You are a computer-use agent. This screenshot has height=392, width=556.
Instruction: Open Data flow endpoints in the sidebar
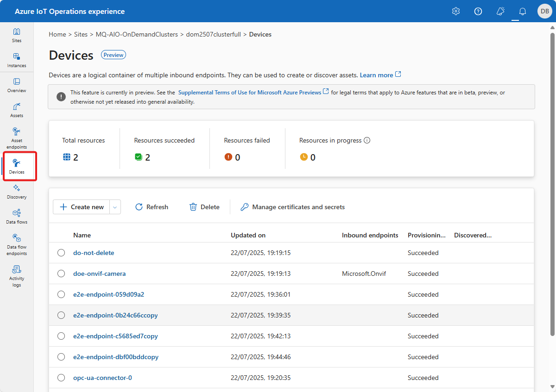tap(17, 245)
